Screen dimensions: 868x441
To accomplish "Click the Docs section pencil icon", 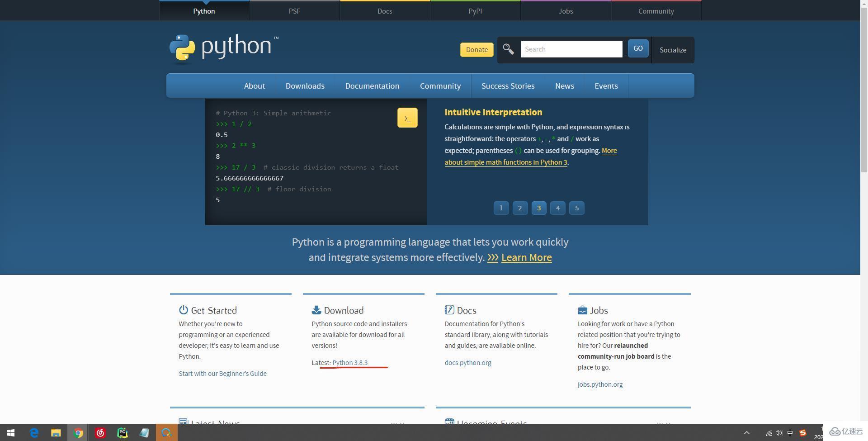I will [449, 310].
